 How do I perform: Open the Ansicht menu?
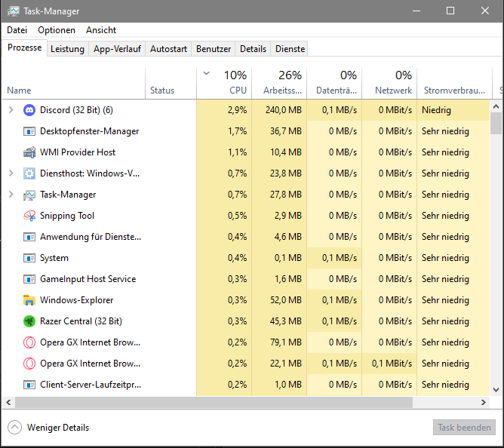tap(101, 30)
